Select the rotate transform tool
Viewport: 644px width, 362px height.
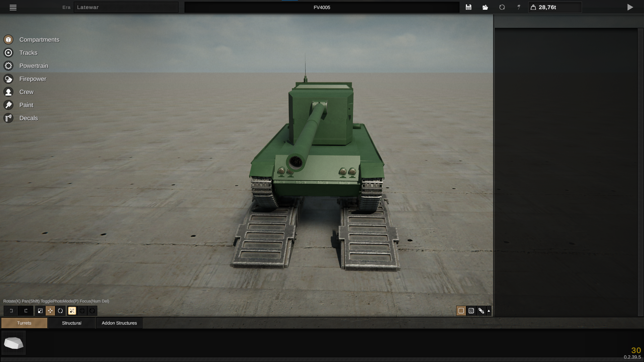60,311
